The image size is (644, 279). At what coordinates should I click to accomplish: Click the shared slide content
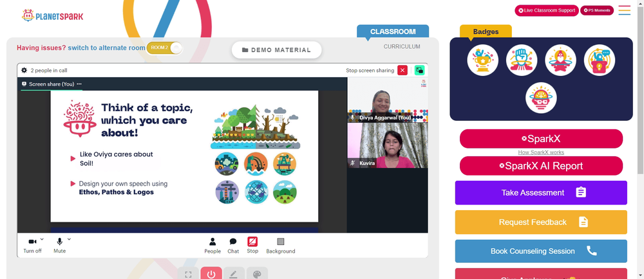[184, 156]
